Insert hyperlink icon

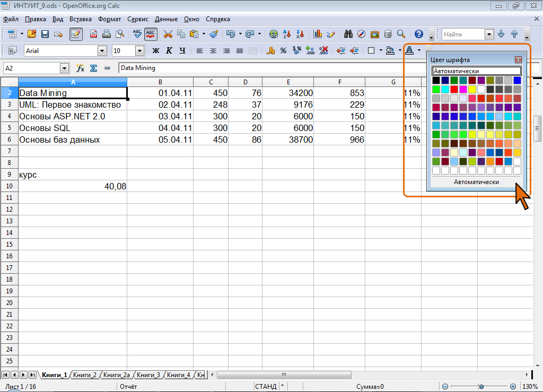pyautogui.click(x=274, y=34)
